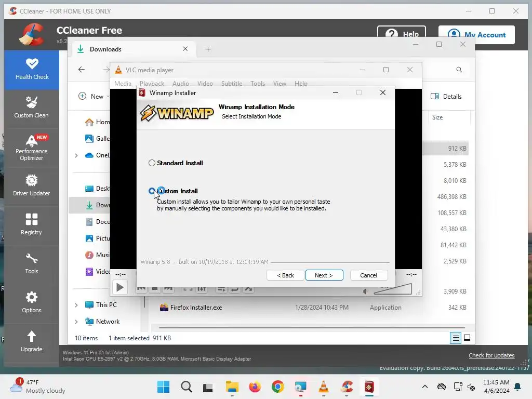
Task: Go Back in the Winamp Installer
Action: (x=285, y=275)
